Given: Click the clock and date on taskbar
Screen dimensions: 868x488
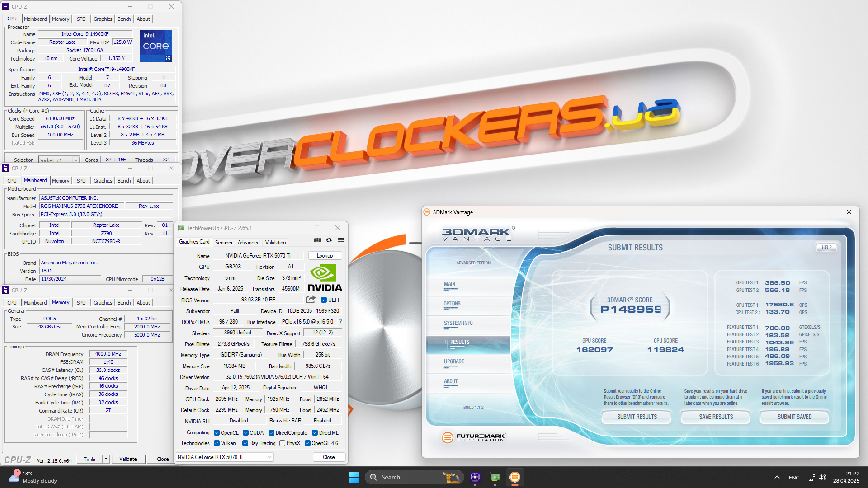Looking at the screenshot, I should pos(846,477).
